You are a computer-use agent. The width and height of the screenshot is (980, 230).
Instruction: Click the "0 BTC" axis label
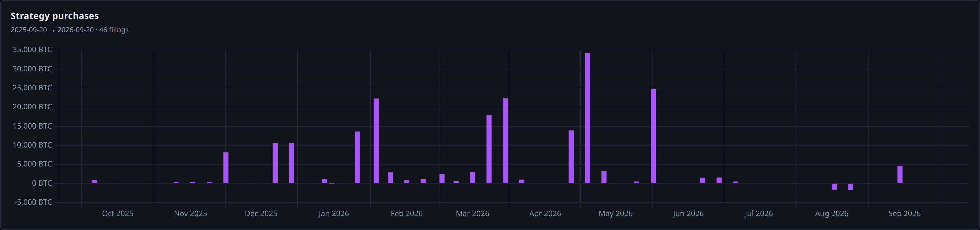[x=42, y=183]
